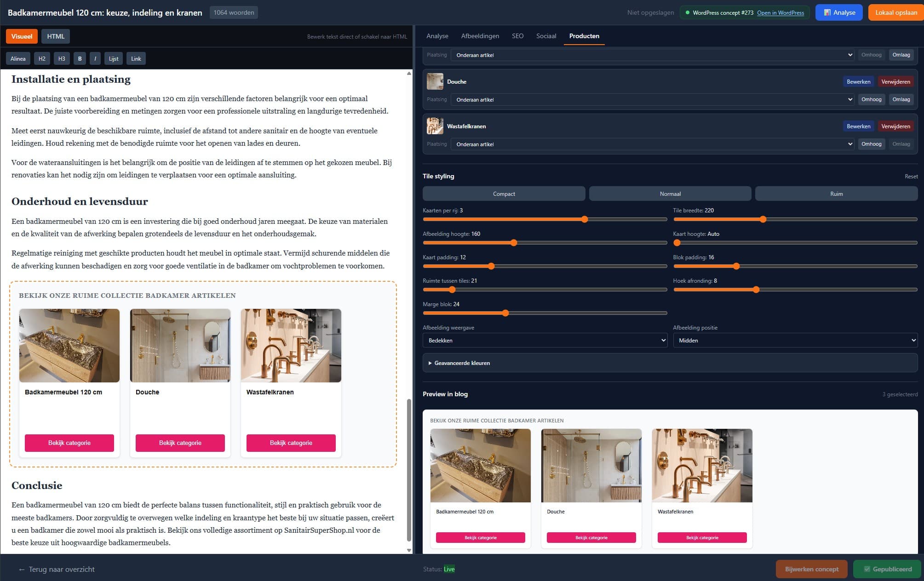Open the topmost Plaatsing dropdown
Viewport: 924px width, 581px height.
click(x=652, y=55)
